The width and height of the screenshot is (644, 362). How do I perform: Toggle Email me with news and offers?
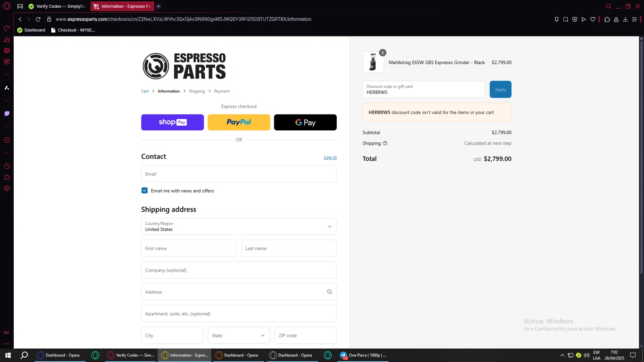click(x=145, y=190)
